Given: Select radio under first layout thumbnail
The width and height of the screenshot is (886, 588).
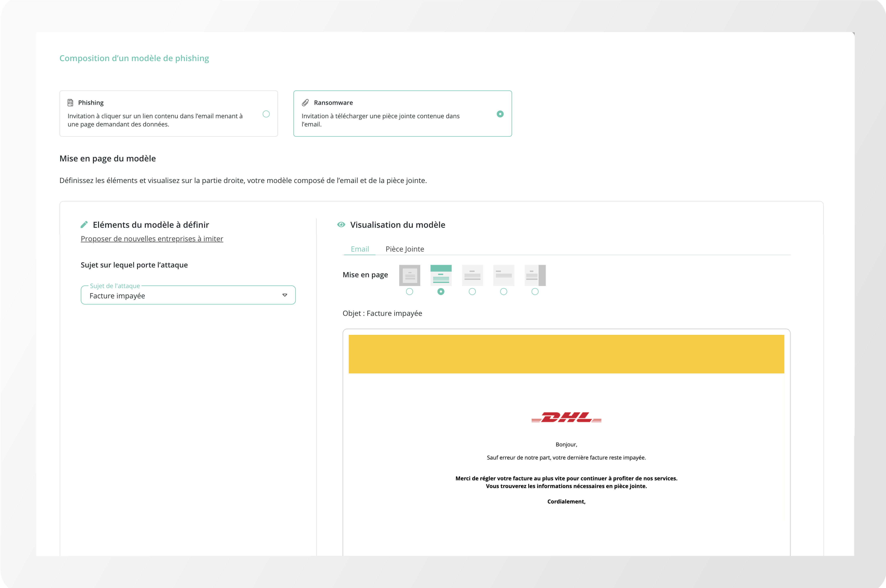Looking at the screenshot, I should [x=409, y=292].
